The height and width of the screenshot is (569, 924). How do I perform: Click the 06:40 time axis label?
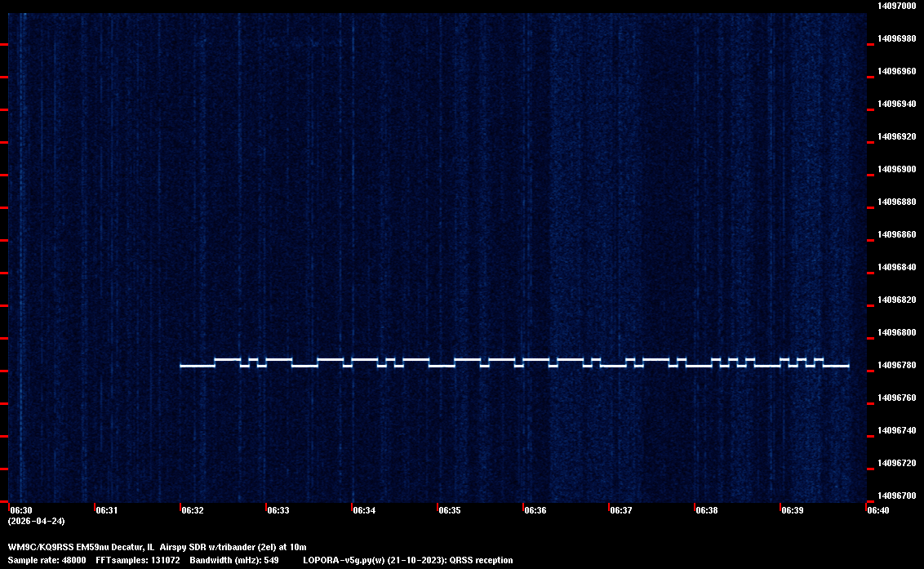pyautogui.click(x=878, y=510)
